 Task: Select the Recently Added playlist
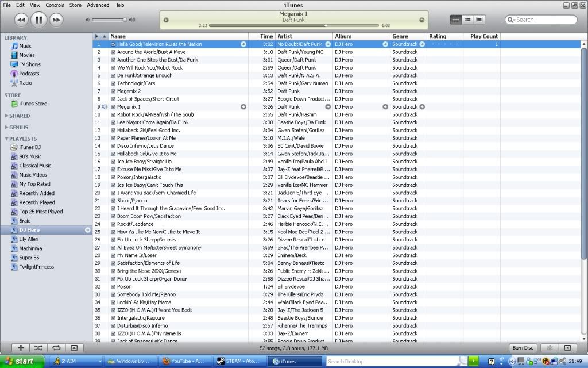37,193
